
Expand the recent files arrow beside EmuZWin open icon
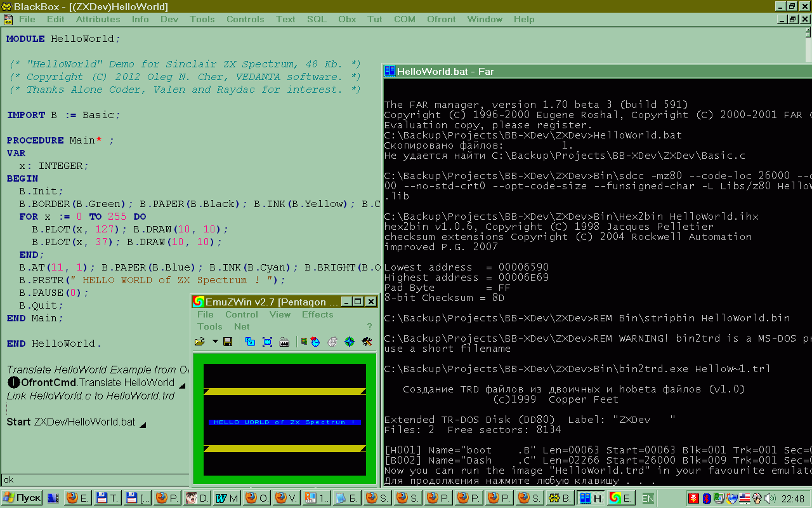(215, 342)
